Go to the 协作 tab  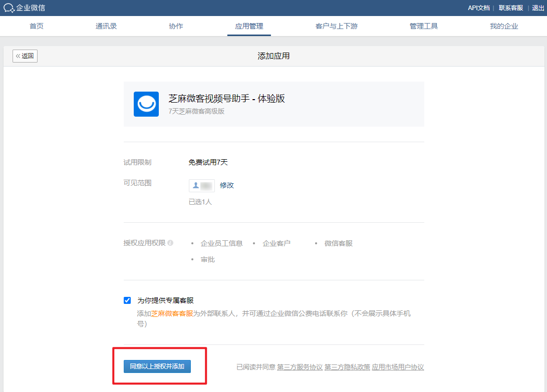(x=176, y=26)
